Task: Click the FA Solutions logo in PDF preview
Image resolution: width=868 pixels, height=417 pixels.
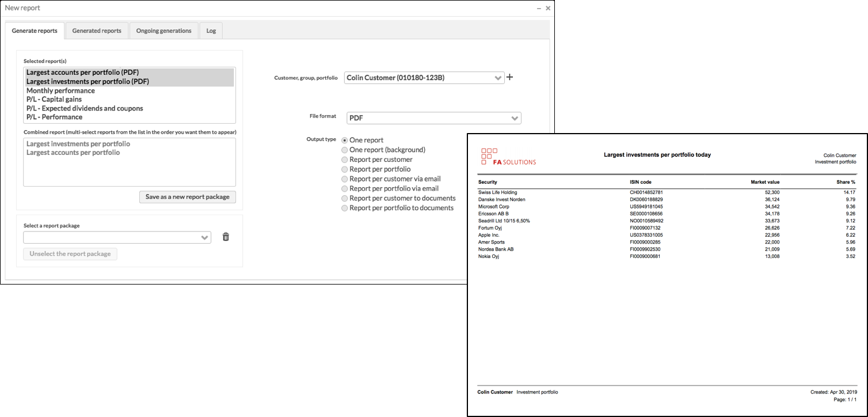Action: tap(508, 157)
